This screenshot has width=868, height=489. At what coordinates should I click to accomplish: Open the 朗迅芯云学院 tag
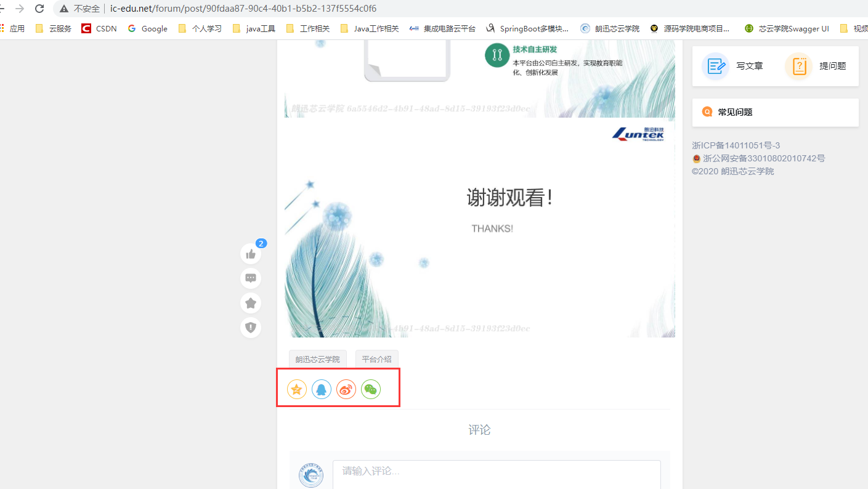(x=317, y=359)
